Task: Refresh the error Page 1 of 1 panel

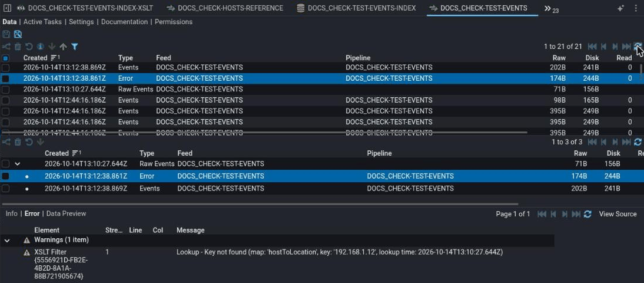Action: click(587, 214)
